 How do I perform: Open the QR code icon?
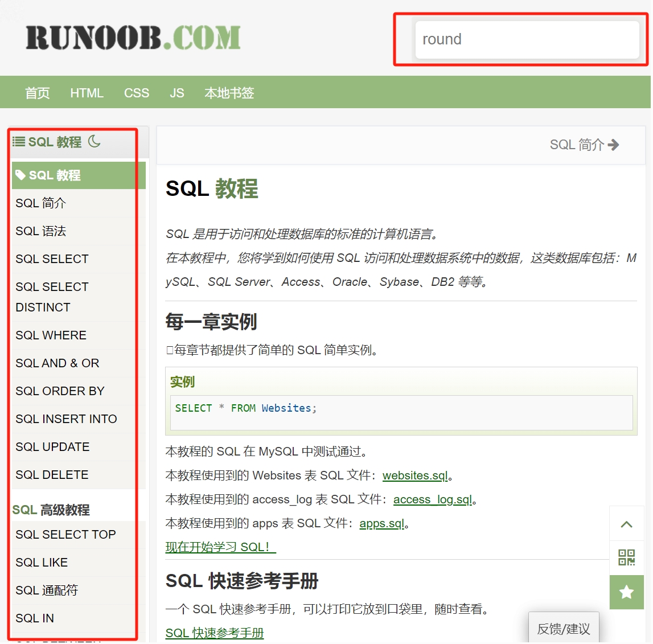coord(626,557)
